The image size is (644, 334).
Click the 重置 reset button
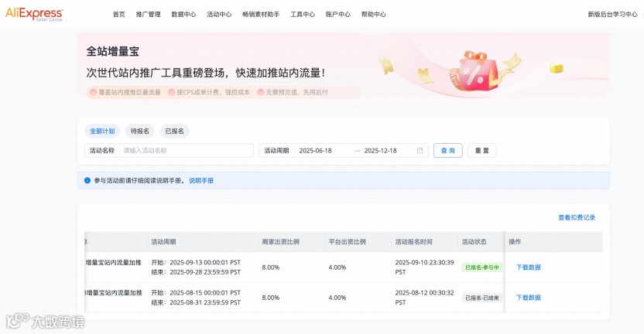[x=481, y=151]
